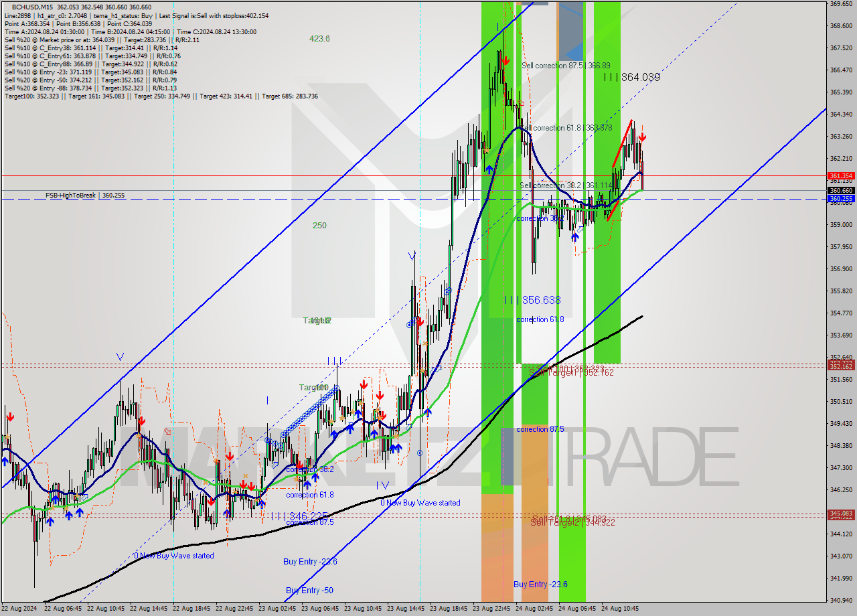
Task: Click the dark 360.660 current price tag
Action: tap(841, 190)
